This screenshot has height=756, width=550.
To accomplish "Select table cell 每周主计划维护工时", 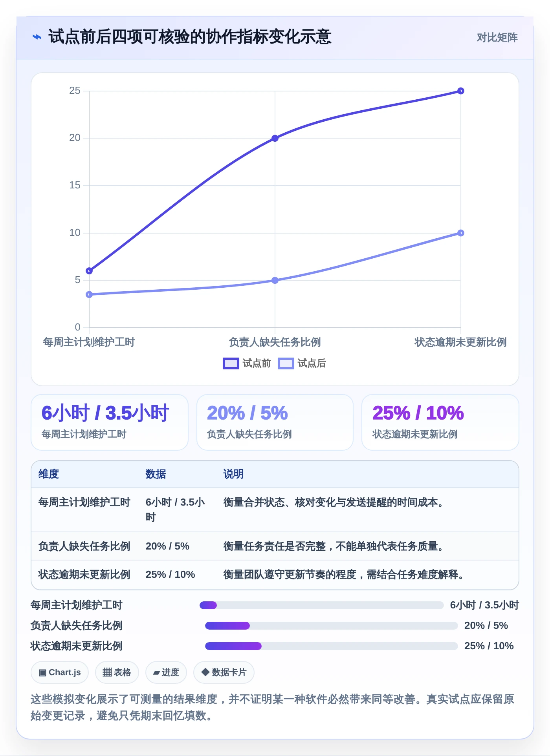I will click(x=84, y=502).
